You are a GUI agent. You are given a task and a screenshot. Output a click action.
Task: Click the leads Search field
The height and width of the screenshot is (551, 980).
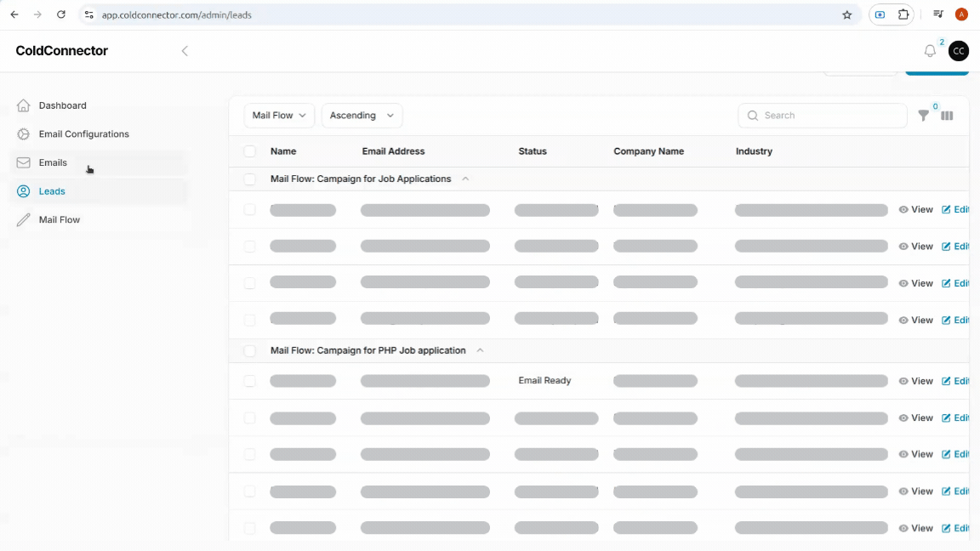(x=822, y=116)
